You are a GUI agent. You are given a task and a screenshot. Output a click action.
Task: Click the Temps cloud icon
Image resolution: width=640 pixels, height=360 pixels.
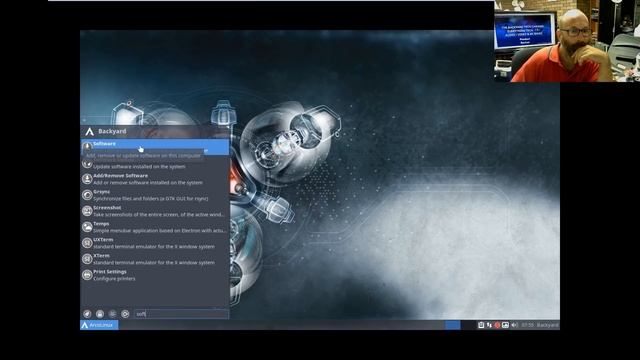87,227
